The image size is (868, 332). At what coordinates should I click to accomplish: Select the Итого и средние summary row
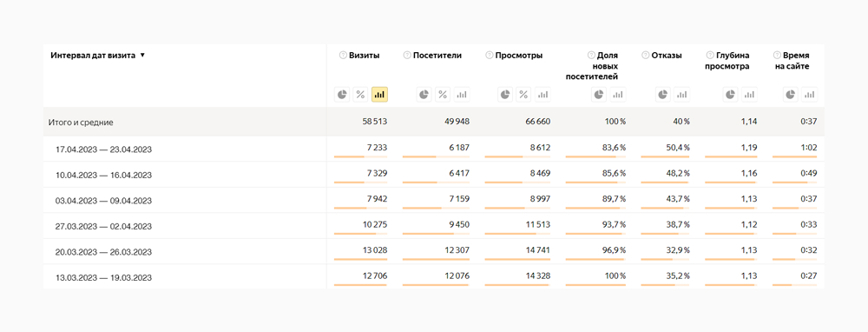[434, 122]
